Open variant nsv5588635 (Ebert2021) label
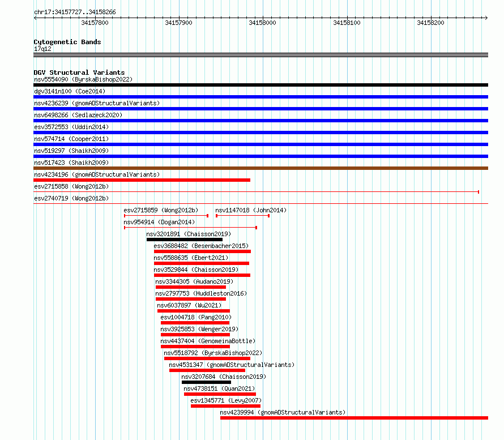 [191, 258]
